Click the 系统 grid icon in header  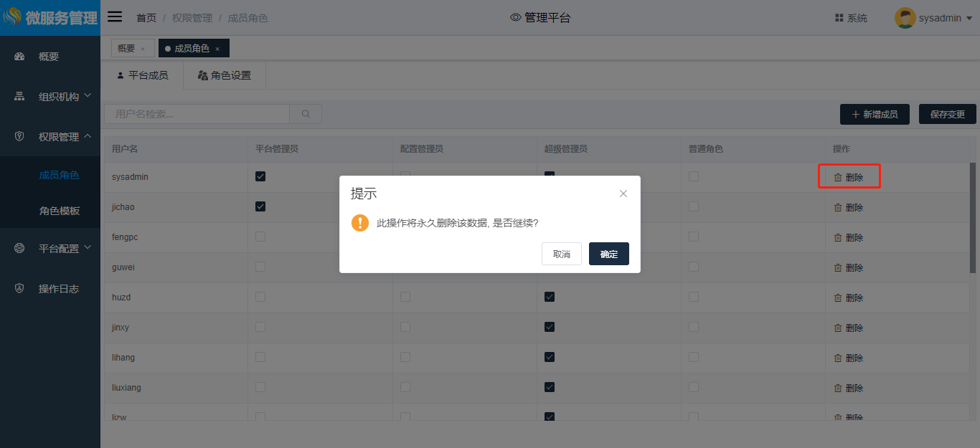click(x=839, y=18)
